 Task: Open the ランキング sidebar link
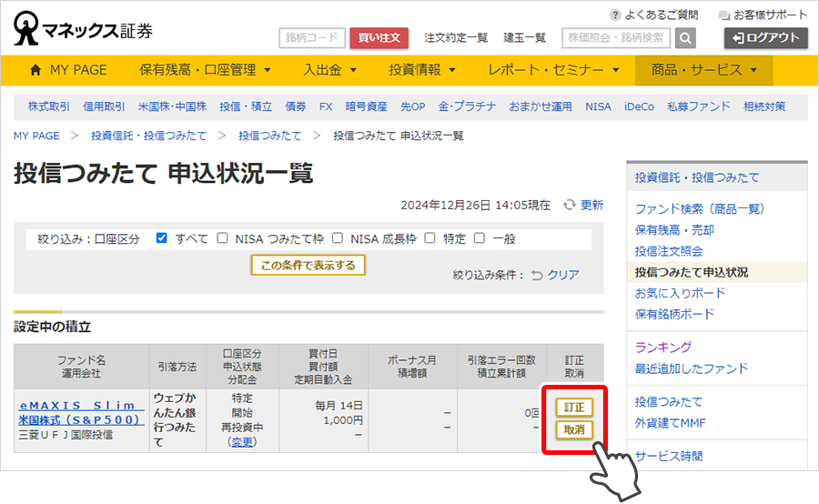click(662, 348)
